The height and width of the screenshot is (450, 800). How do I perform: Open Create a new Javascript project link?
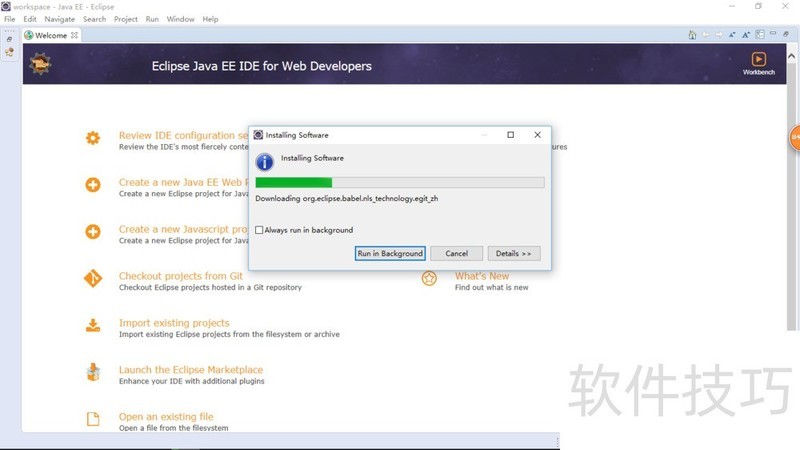click(183, 229)
